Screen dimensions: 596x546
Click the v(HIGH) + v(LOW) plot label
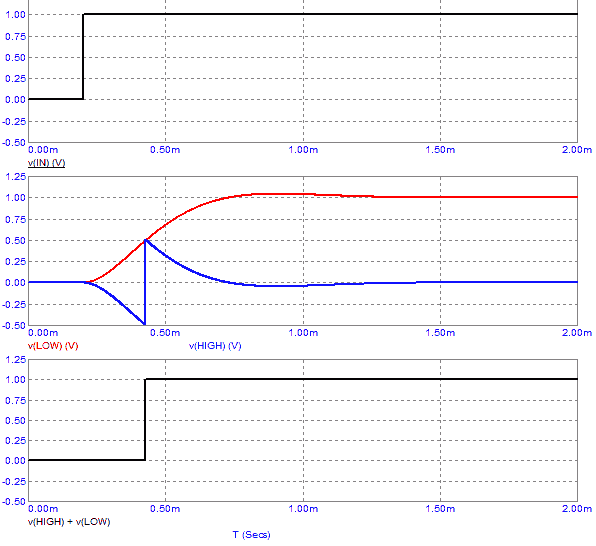[x=69, y=522]
